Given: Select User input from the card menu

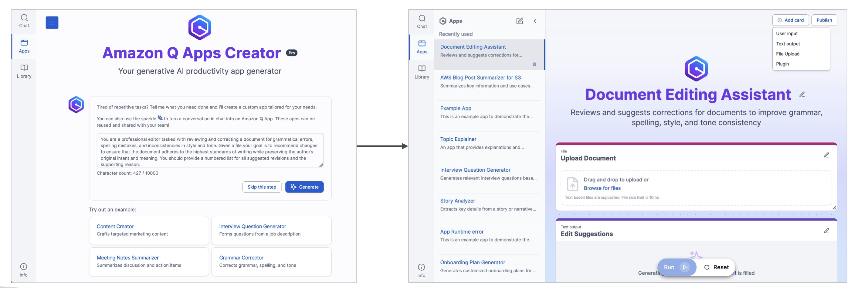Looking at the screenshot, I should tap(786, 33).
